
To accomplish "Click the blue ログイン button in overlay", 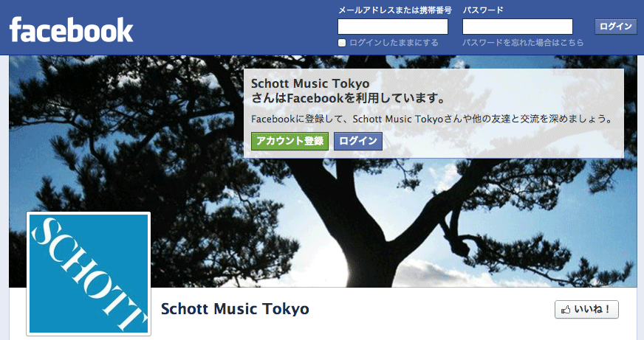I will [x=358, y=141].
